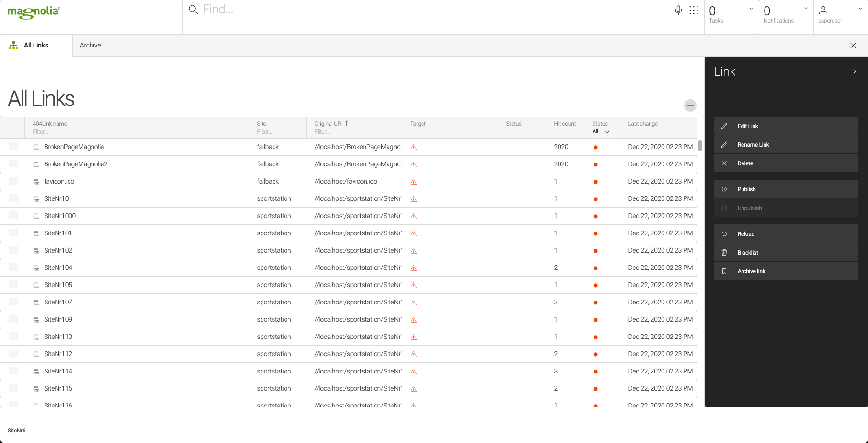
Task: Open the hamburger menu above the table
Action: 690,105
